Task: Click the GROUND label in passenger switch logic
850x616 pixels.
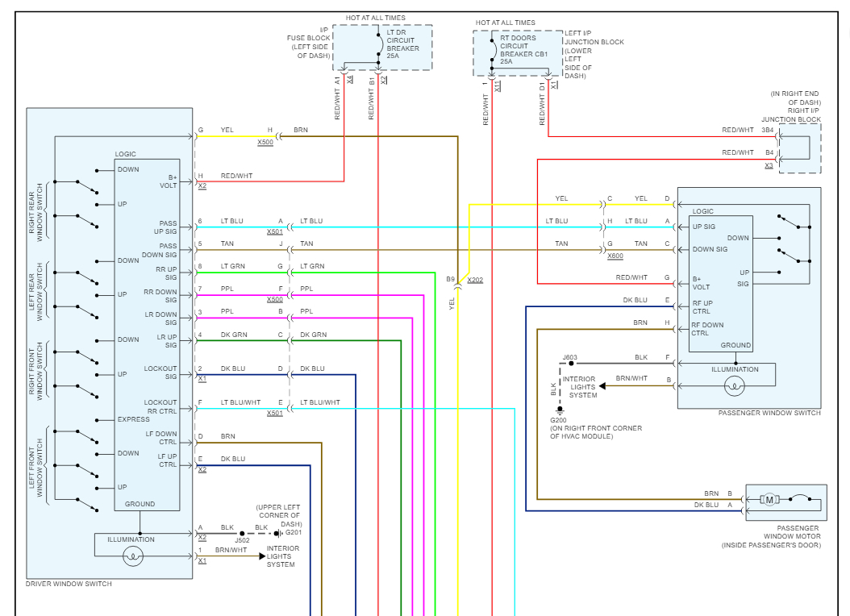Action: pyautogui.click(x=735, y=345)
